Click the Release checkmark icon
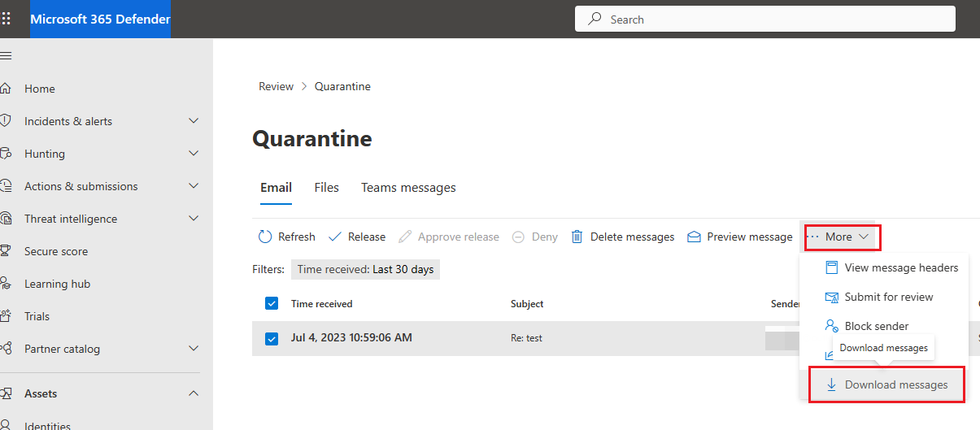Image resolution: width=980 pixels, height=430 pixels. tap(334, 237)
